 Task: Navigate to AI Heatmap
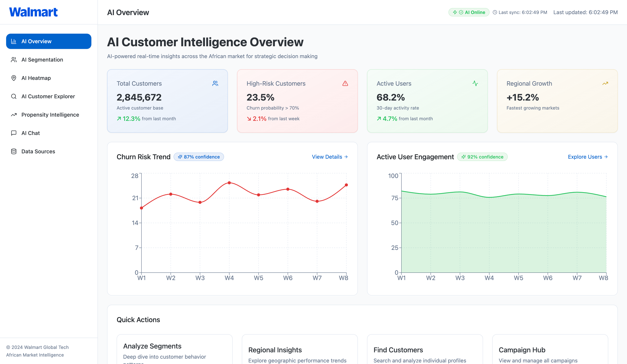[49, 78]
